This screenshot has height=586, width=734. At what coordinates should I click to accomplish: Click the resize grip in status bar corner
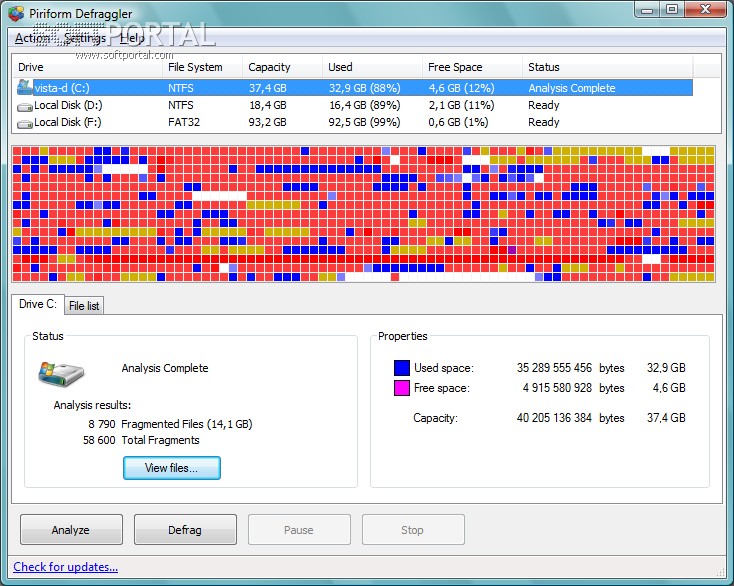[719, 571]
